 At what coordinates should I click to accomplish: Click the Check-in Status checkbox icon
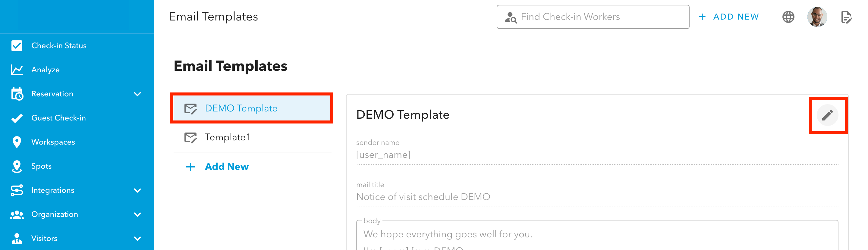[x=17, y=45]
